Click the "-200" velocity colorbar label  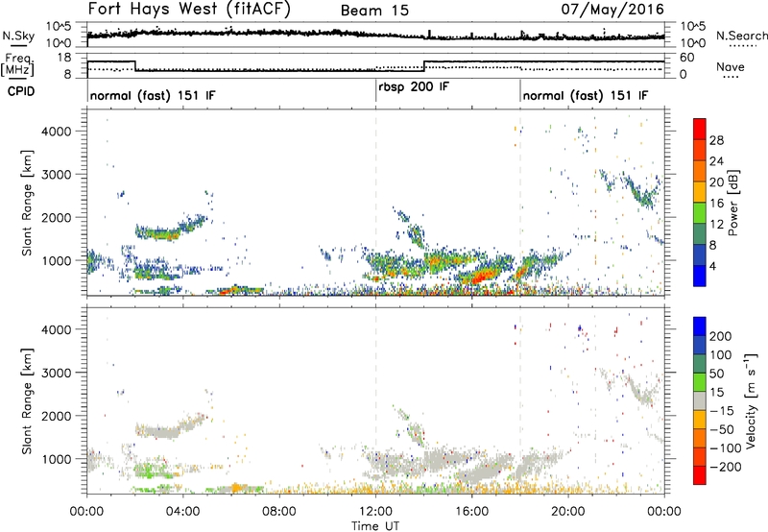click(x=726, y=468)
